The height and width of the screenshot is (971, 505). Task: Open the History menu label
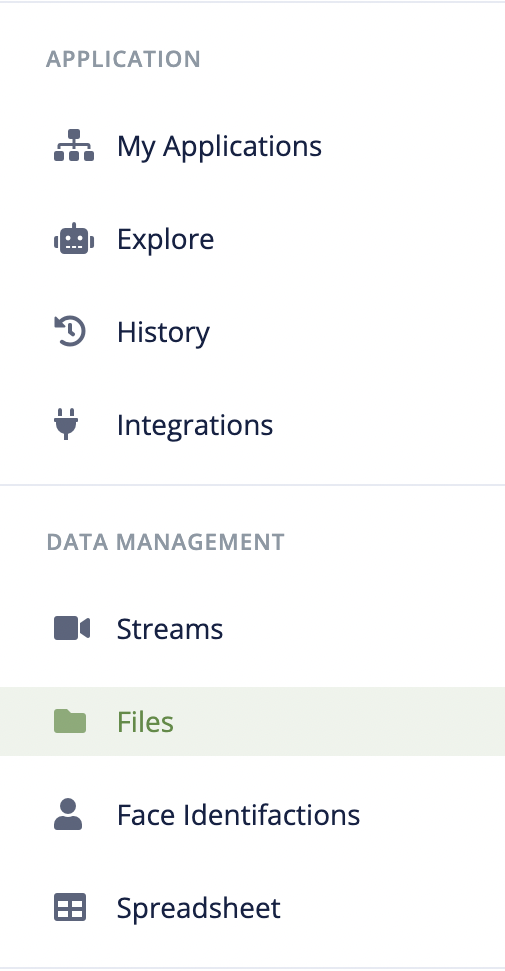pos(164,333)
